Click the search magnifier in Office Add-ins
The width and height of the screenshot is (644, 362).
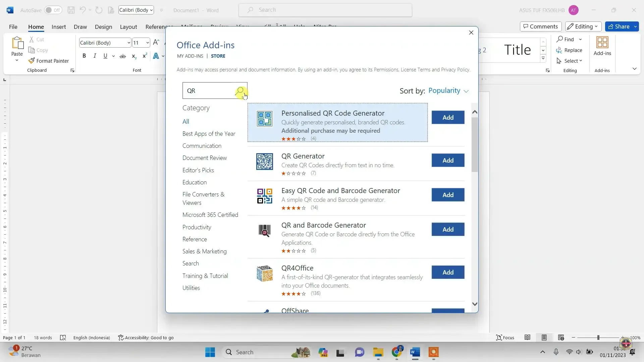pos(240,91)
